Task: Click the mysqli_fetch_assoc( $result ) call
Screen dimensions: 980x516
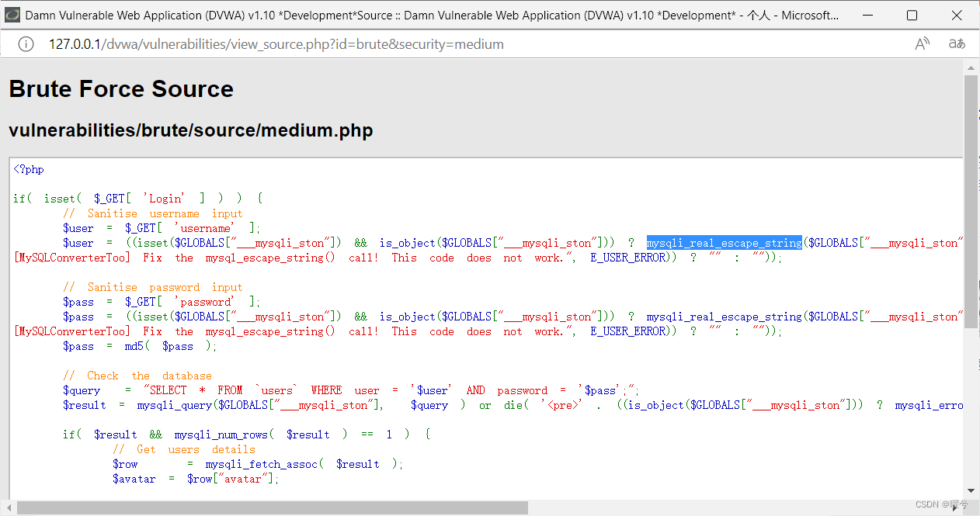Action: coord(304,464)
